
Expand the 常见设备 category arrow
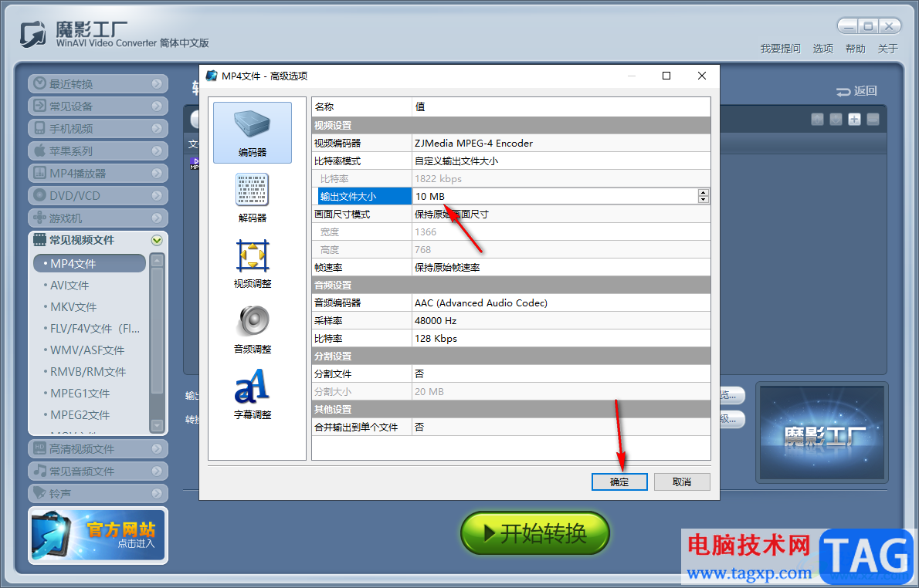pos(157,106)
